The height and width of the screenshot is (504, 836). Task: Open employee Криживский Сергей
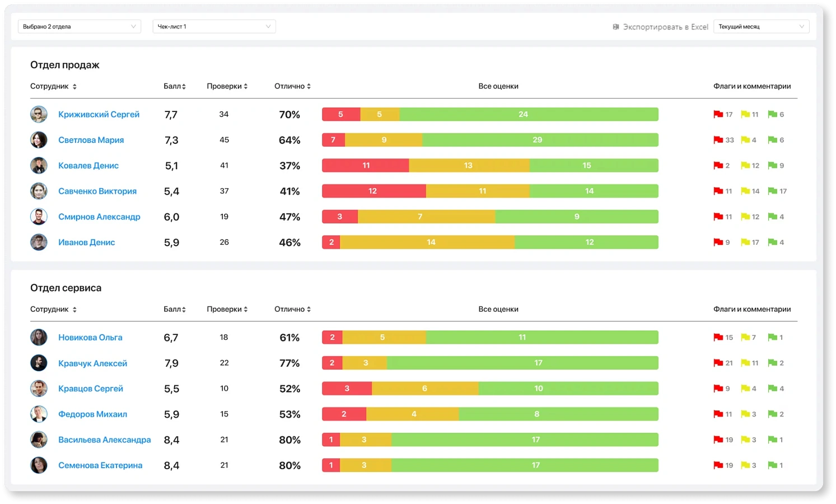tap(99, 114)
